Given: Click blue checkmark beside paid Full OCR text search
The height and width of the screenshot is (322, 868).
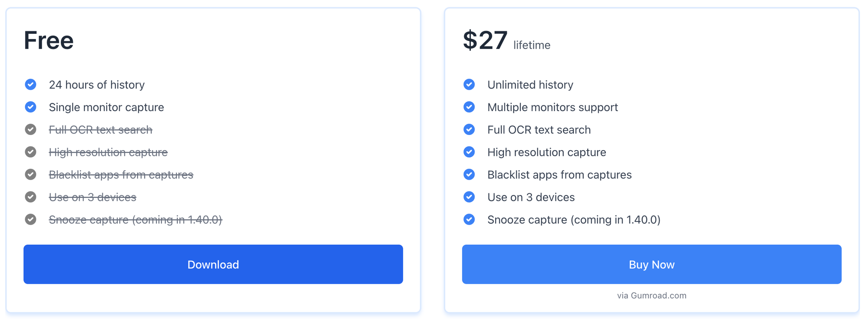Looking at the screenshot, I should pos(469,129).
